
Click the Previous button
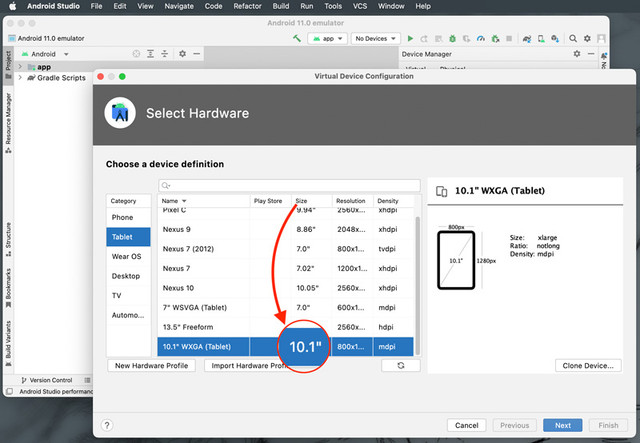pos(514,425)
